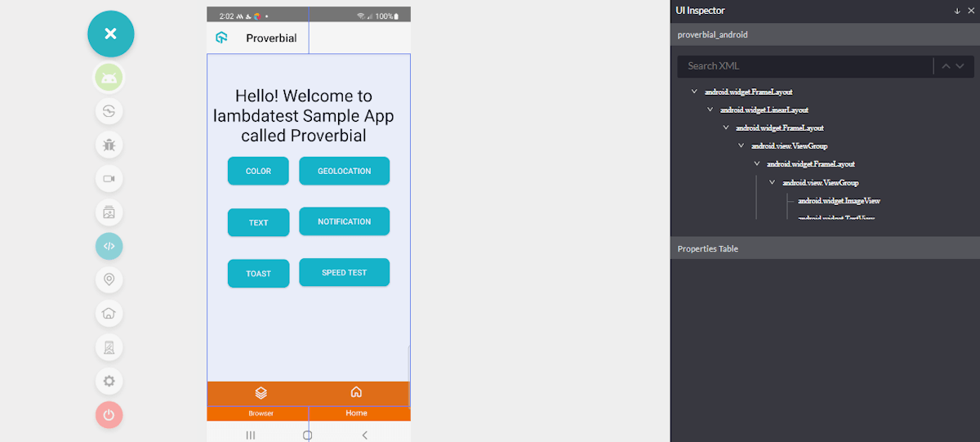Tap the GEOLOCATION button

344,171
